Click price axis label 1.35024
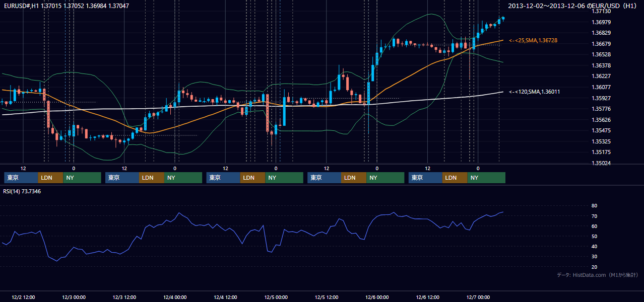This screenshot has height=302, width=644. [x=601, y=163]
